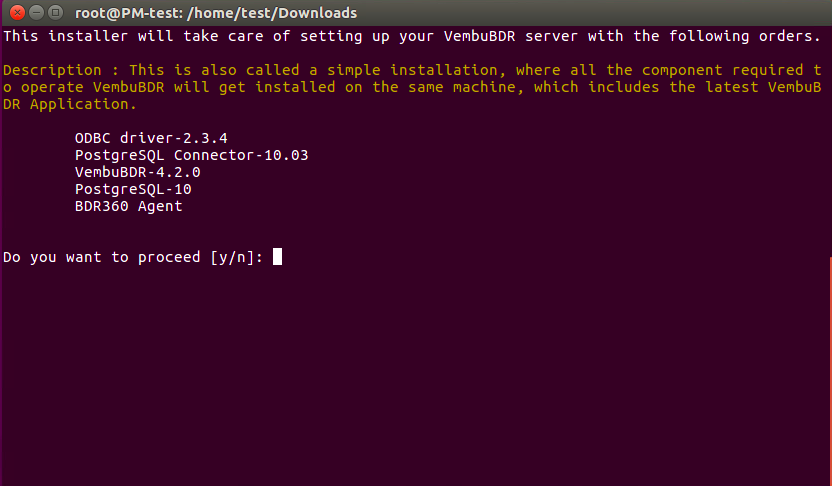Click the 'Description' word in yellow text
Viewport: 832px width, 486px height.
52,70
